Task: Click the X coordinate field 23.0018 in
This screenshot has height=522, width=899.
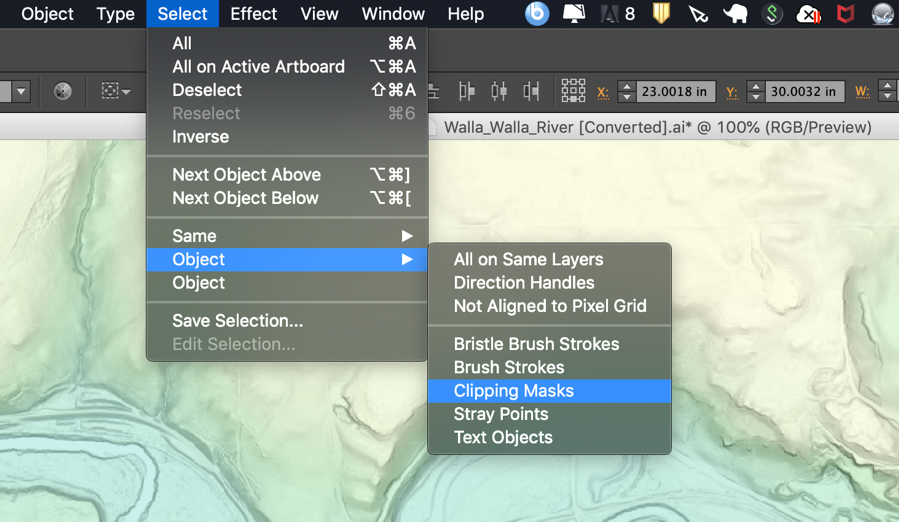Action: pyautogui.click(x=675, y=91)
